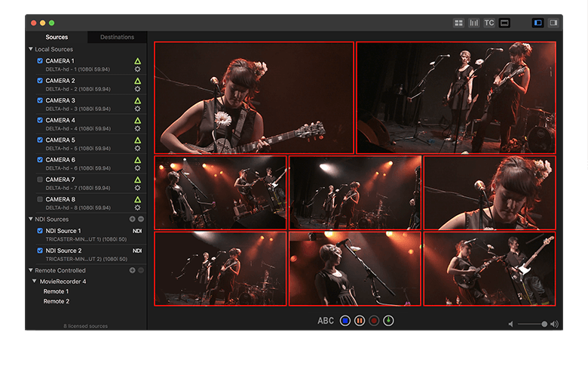Switch to grid multiview layout icon
This screenshot has height=366, width=588.
pyautogui.click(x=458, y=23)
